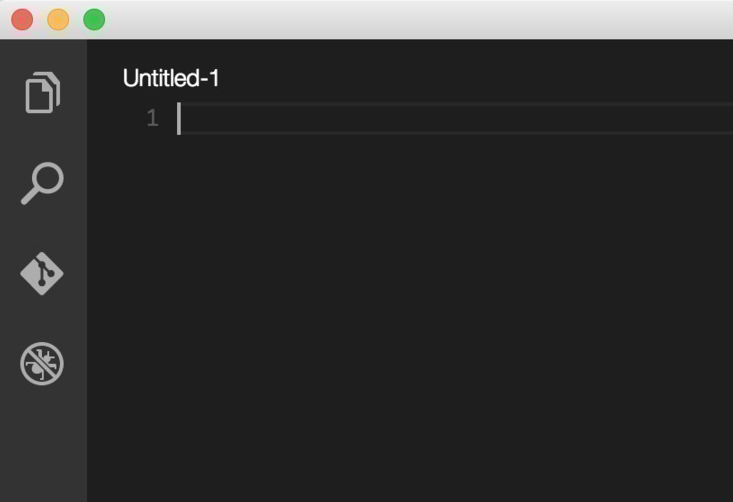Click the far right of highlighted line 1
The width and height of the screenshot is (733, 502).
(720, 118)
